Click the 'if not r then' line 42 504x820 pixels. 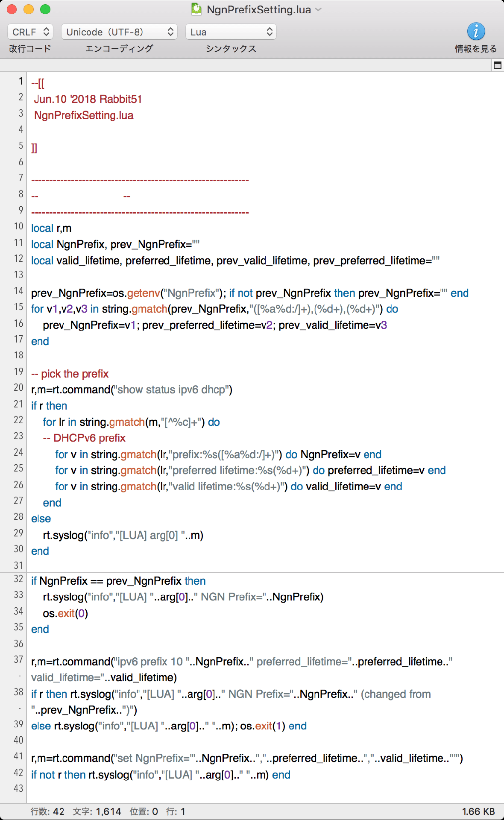(161, 775)
